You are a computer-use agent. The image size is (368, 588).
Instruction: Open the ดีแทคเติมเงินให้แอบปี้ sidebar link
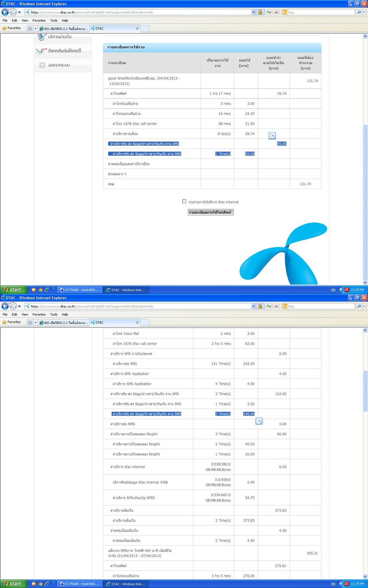[65, 51]
